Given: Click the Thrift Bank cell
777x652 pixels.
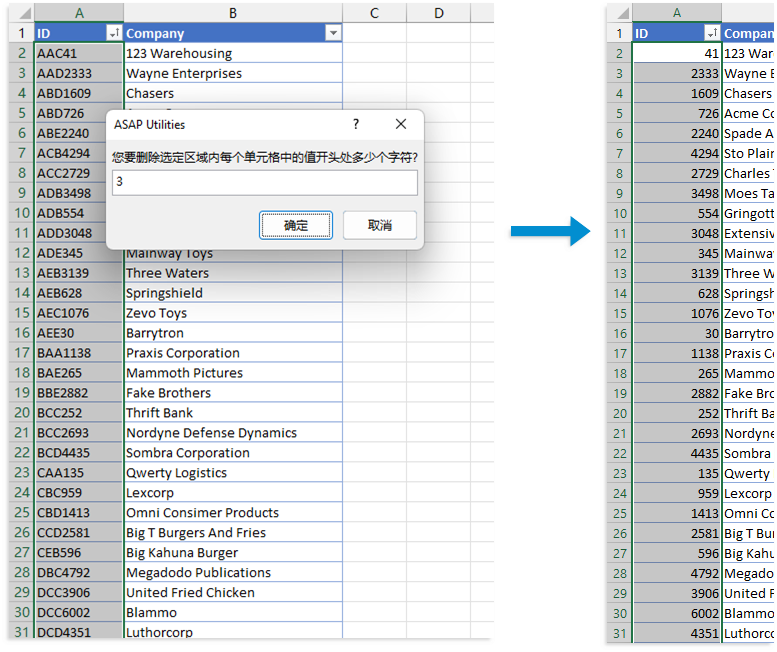Looking at the screenshot, I should 233,413.
